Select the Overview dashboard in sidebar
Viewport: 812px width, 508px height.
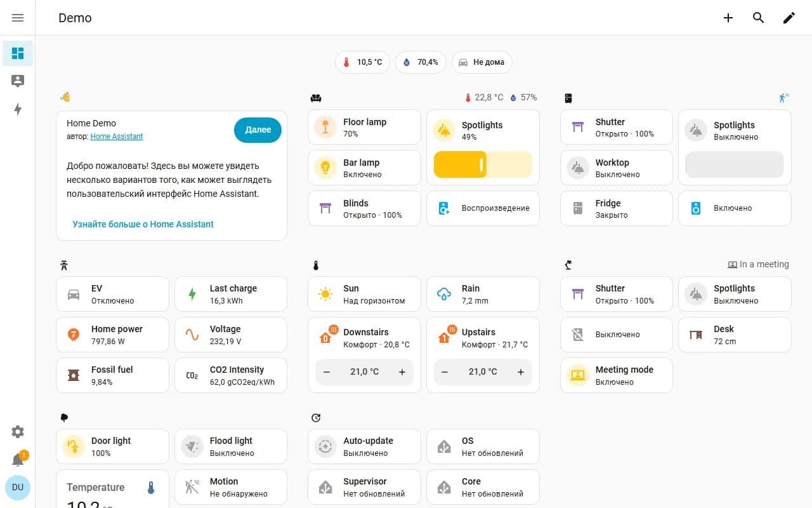pos(18,53)
